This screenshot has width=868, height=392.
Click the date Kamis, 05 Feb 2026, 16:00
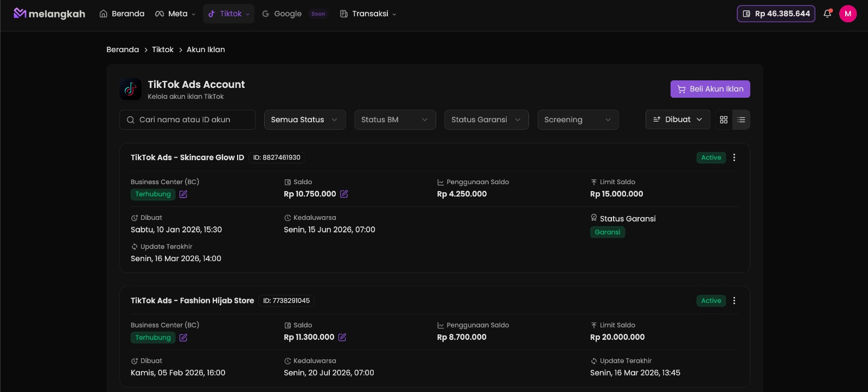(178, 373)
